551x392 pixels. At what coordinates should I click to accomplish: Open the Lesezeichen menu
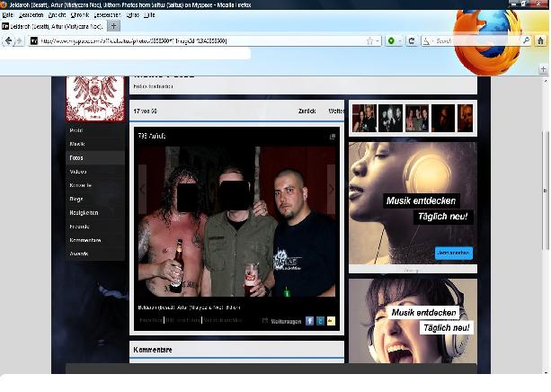pyautogui.click(x=107, y=15)
